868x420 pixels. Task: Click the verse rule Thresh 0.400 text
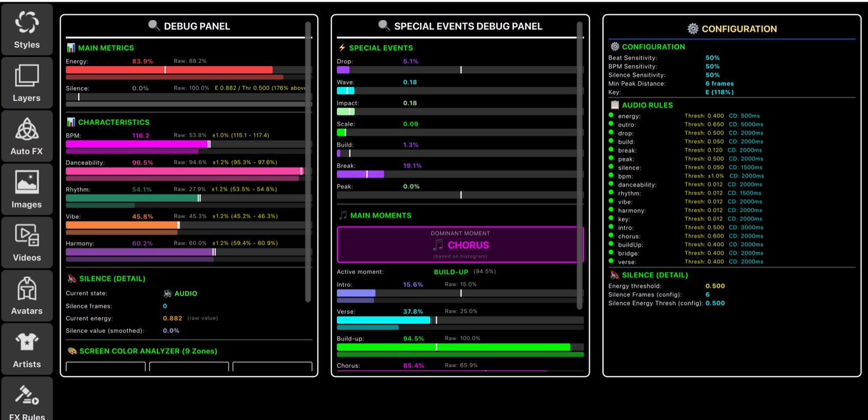pyautogui.click(x=704, y=262)
